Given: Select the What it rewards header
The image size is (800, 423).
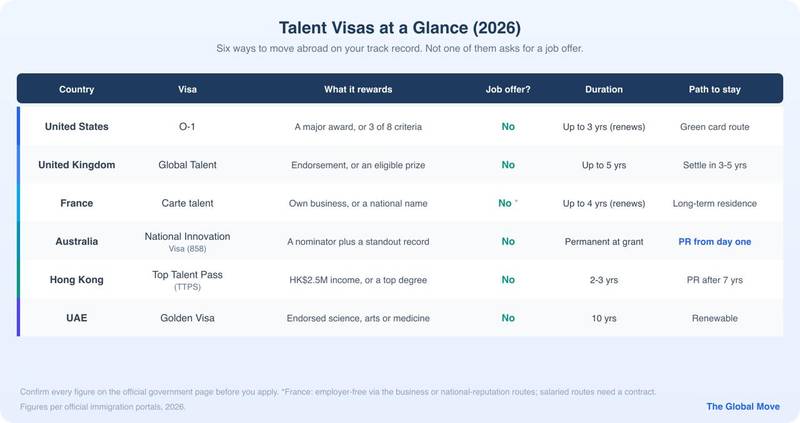Looking at the screenshot, I should 358,89.
